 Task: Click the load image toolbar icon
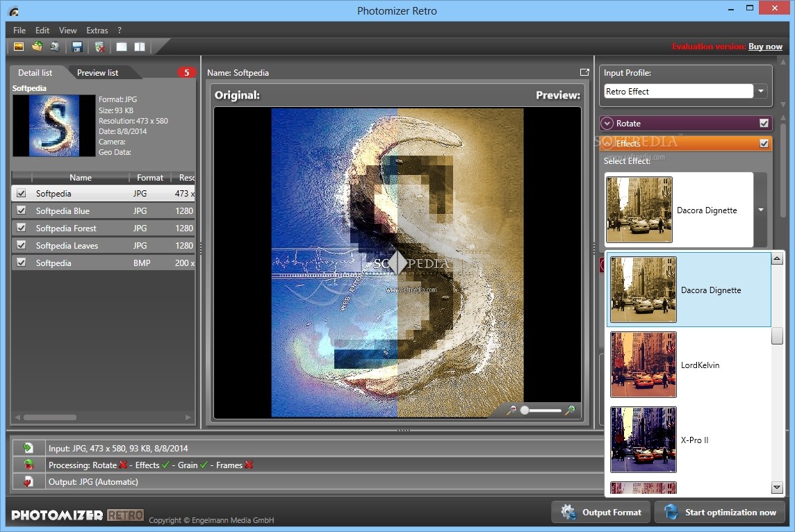(19, 47)
